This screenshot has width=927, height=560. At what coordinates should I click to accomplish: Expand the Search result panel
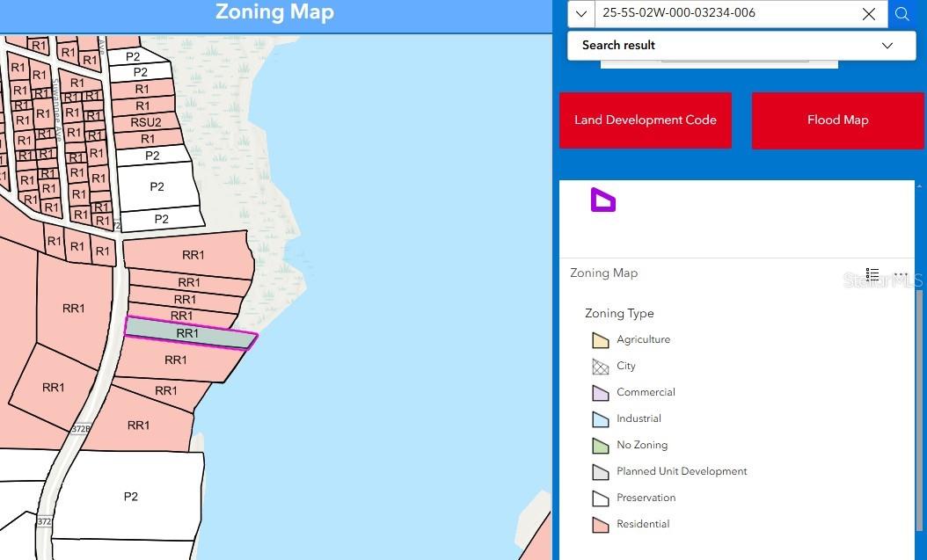[887, 46]
